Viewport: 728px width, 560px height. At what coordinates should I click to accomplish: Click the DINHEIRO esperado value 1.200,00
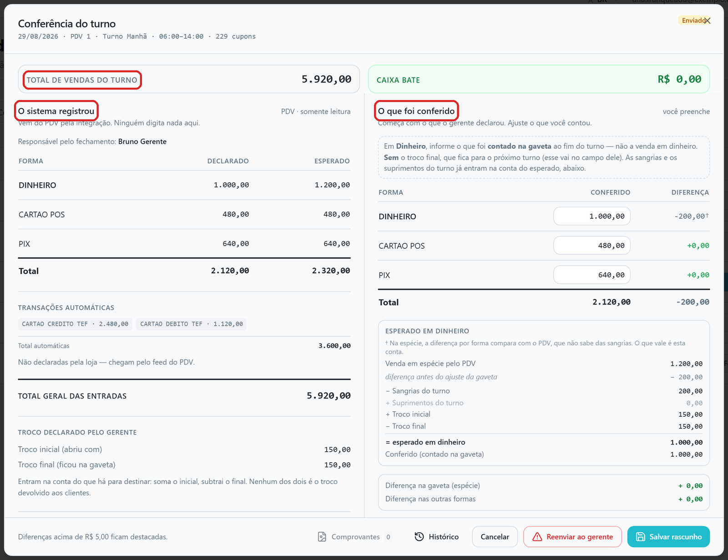coord(332,185)
